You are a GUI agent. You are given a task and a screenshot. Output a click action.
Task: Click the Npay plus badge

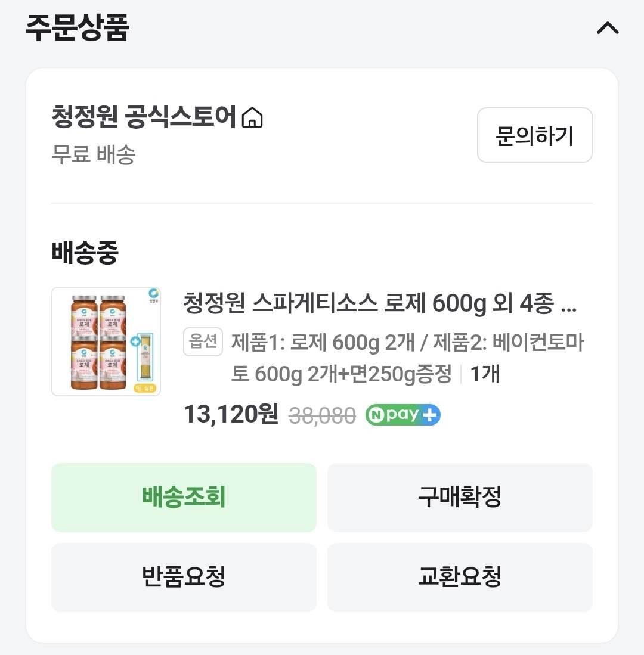(402, 415)
